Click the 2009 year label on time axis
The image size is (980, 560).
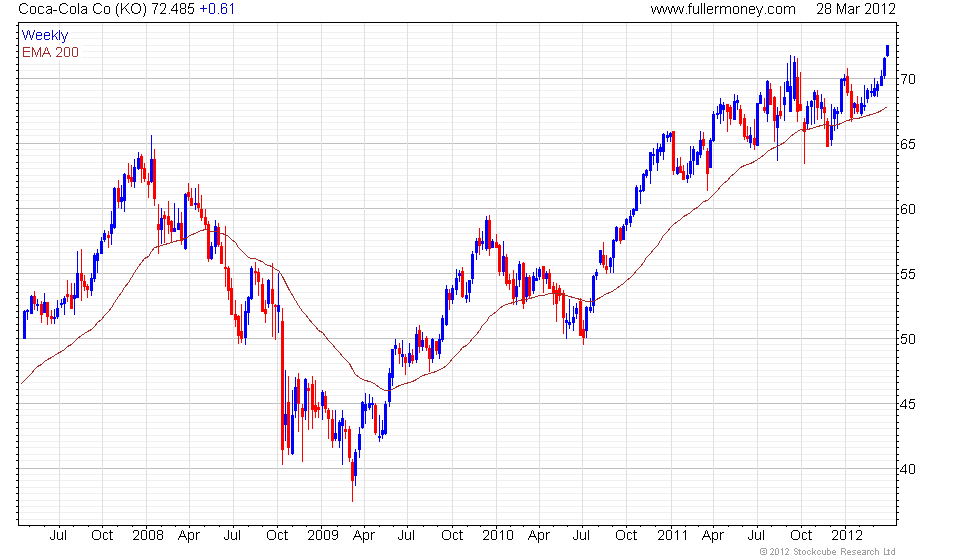[322, 536]
